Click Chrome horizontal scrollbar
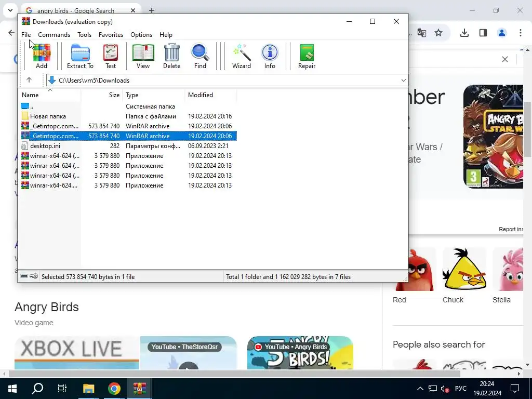 (x=234, y=374)
